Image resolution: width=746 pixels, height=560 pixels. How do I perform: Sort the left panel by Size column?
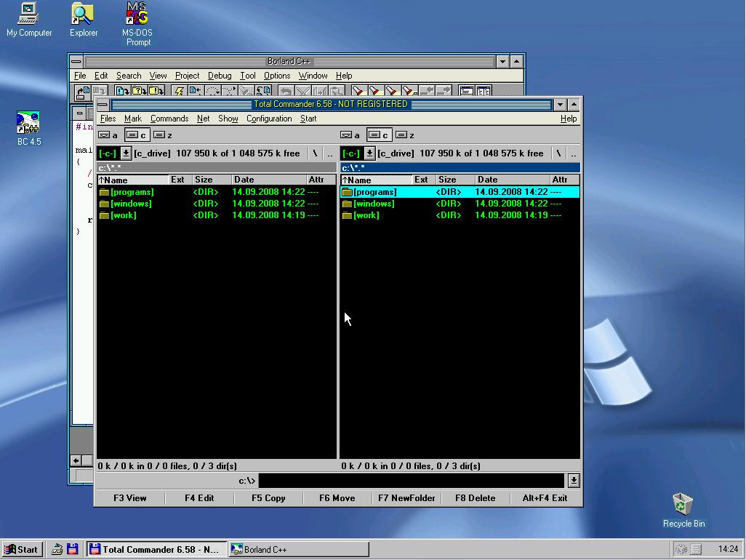click(x=212, y=180)
